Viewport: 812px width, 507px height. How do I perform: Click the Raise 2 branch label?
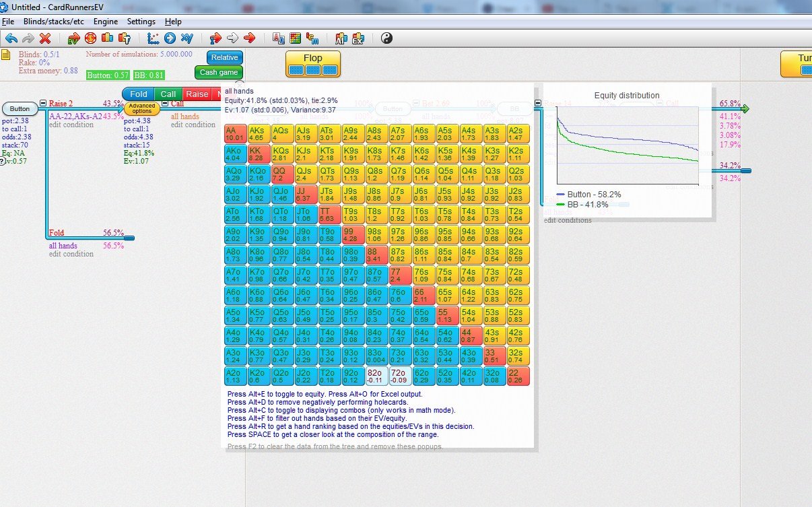(x=61, y=104)
